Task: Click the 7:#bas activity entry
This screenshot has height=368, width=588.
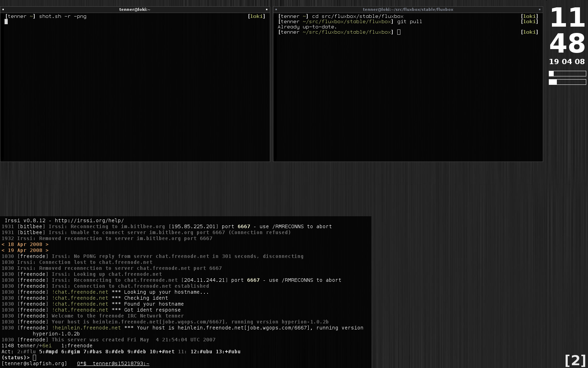Action: 92,352
